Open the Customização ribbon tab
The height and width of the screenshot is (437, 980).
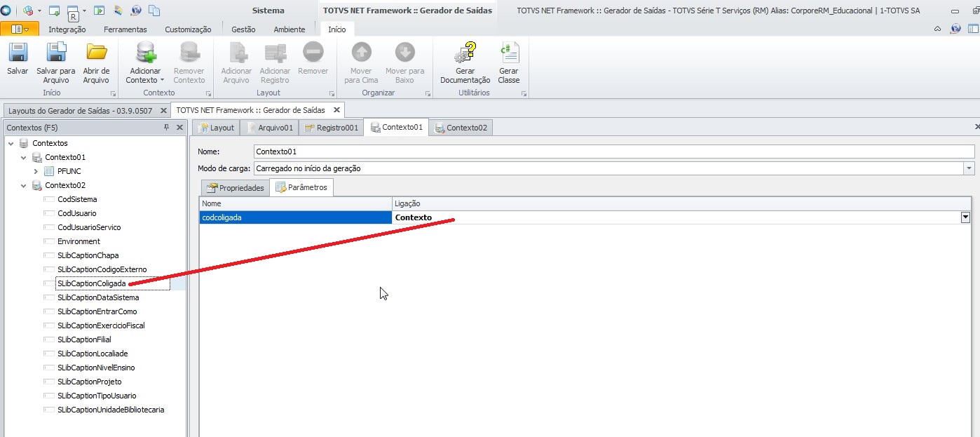188,29
